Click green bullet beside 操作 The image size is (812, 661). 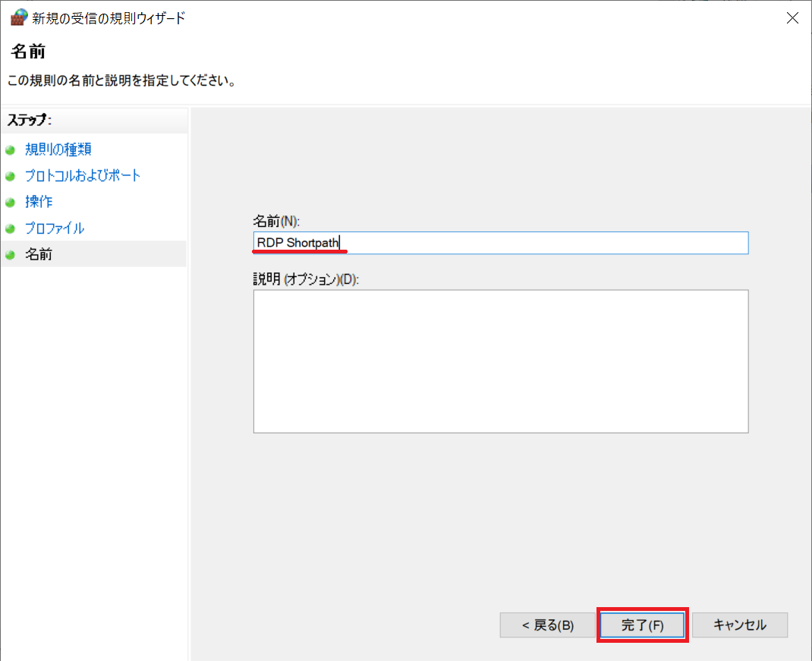[x=11, y=203]
